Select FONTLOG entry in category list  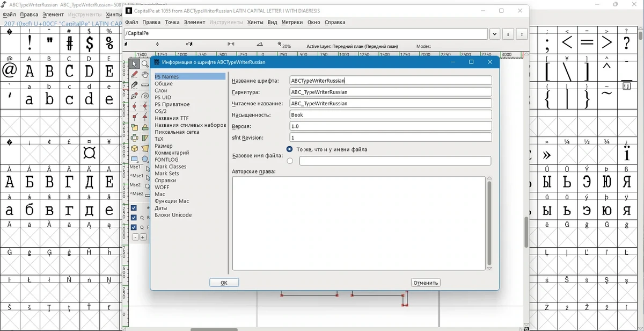166,160
